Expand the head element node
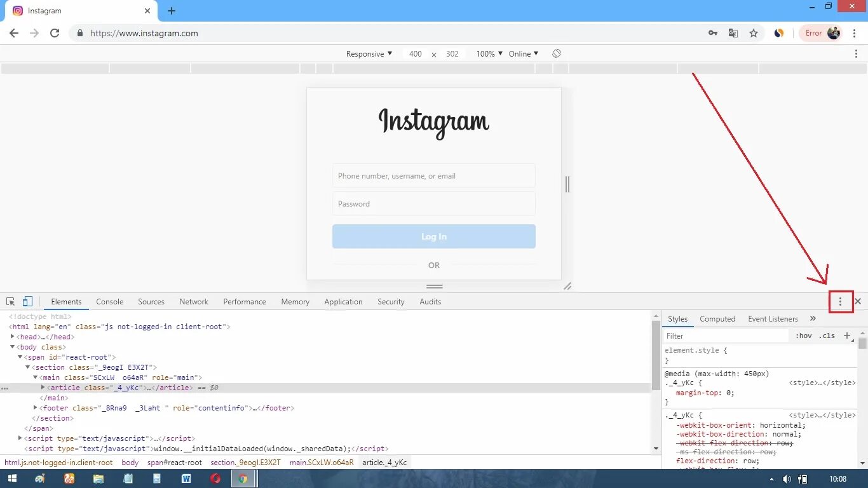Viewport: 868px width, 488px height. click(x=13, y=337)
